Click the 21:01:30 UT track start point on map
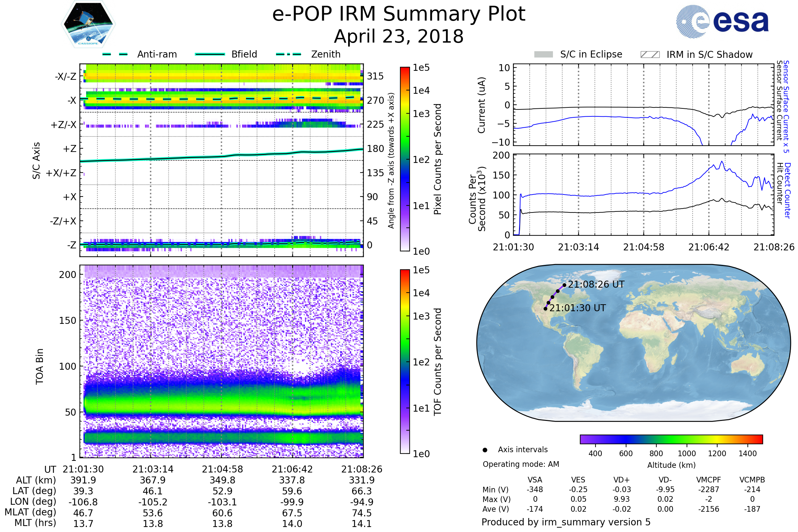 (545, 309)
